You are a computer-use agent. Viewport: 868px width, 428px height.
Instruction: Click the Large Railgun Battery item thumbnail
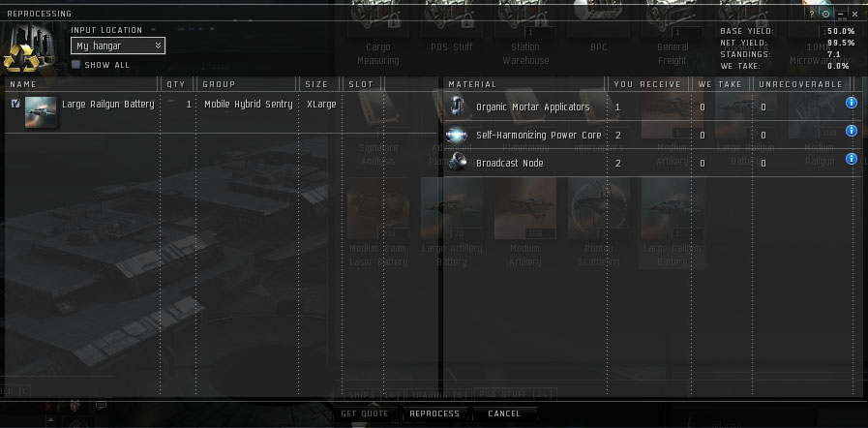41,112
